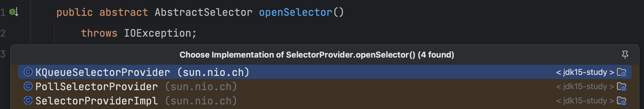Click the openSelector method name
This screenshot has height=109, width=644.
tap(295, 12)
